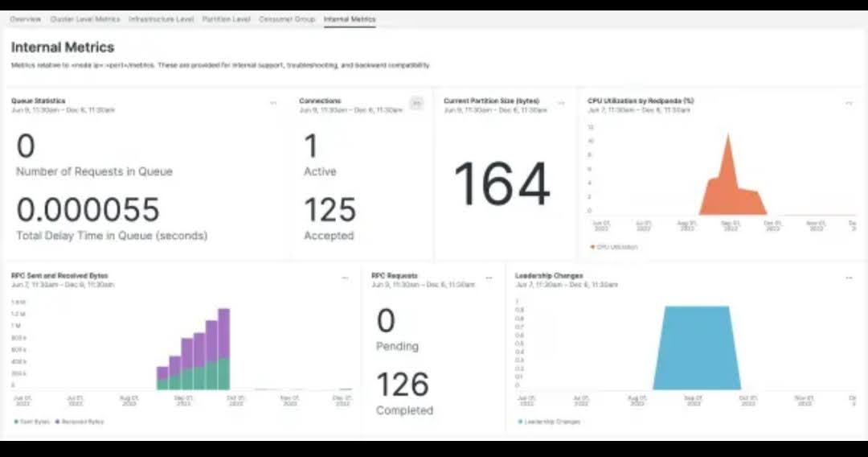868x457 pixels.
Task: Switch to the Overview tab
Action: click(x=25, y=19)
